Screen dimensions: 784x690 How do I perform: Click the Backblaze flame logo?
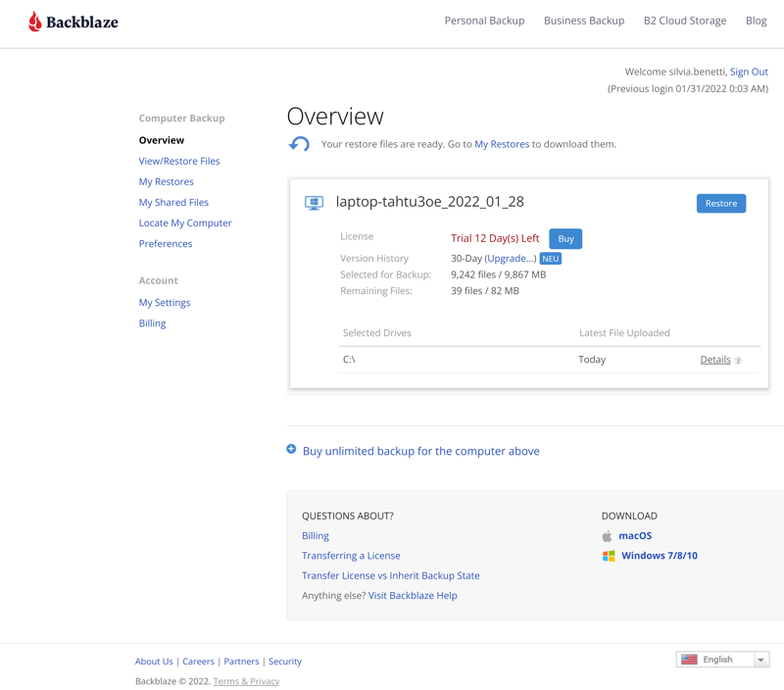click(x=34, y=22)
